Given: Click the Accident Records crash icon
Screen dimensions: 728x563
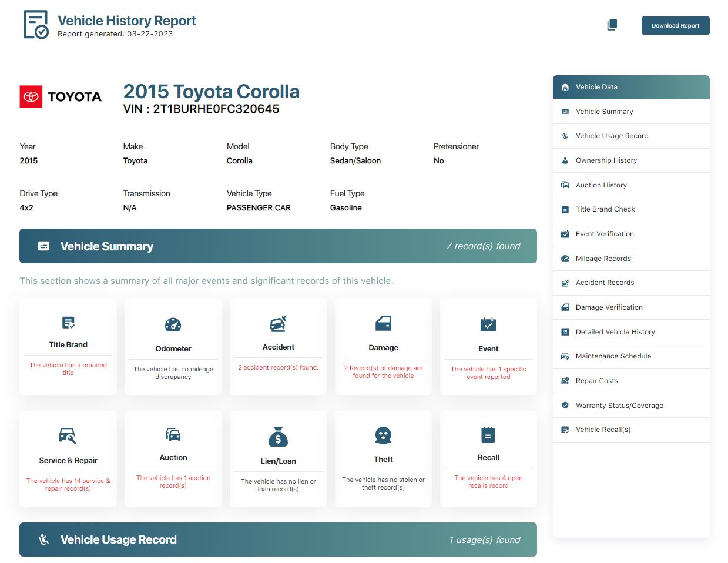Looking at the screenshot, I should pyautogui.click(x=565, y=283).
